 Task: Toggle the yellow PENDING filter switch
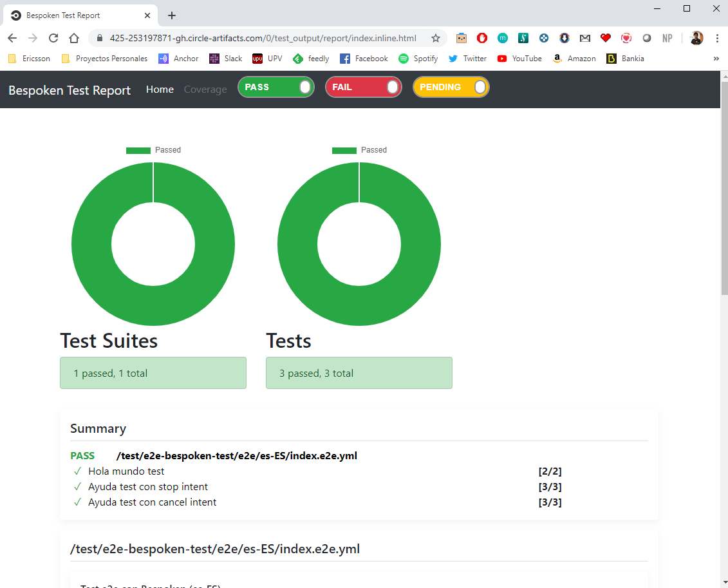click(451, 87)
